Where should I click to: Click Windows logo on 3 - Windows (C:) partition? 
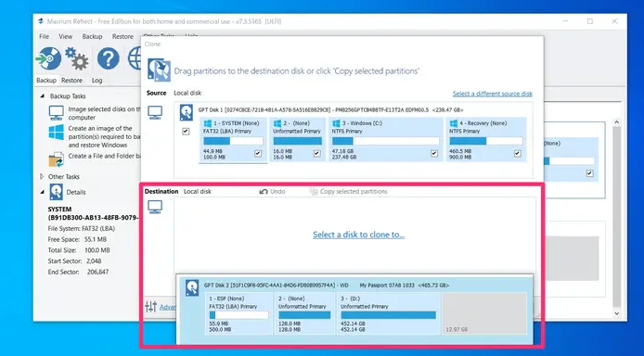(336, 123)
